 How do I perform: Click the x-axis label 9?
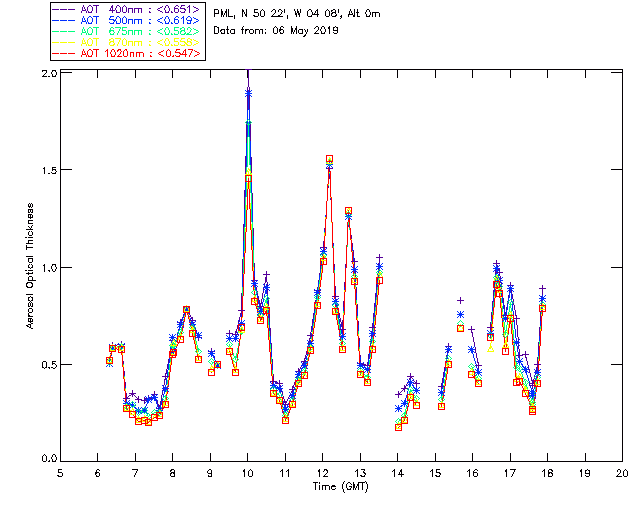[210, 473]
